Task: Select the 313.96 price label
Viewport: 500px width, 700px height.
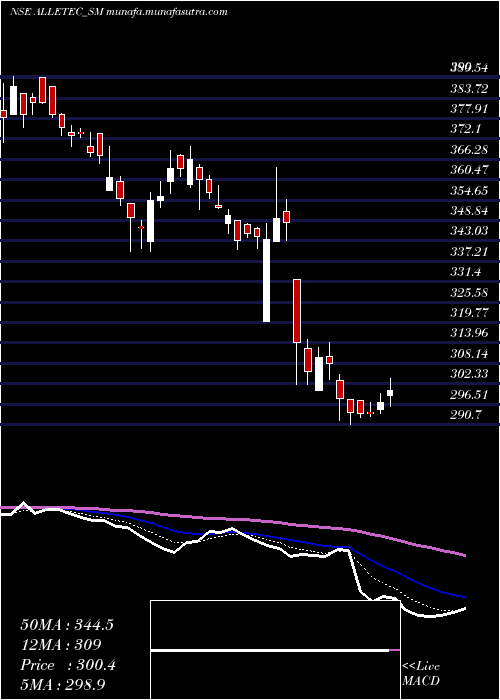Action: (x=469, y=333)
